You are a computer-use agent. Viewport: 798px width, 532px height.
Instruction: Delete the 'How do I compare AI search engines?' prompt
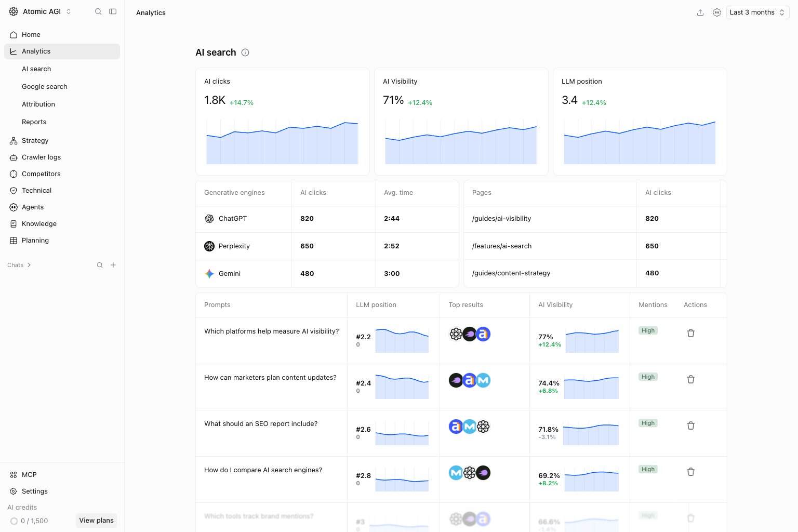tap(691, 472)
